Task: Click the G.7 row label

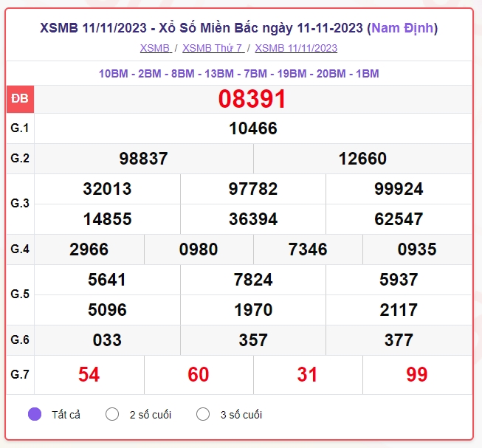Action: 20,374
